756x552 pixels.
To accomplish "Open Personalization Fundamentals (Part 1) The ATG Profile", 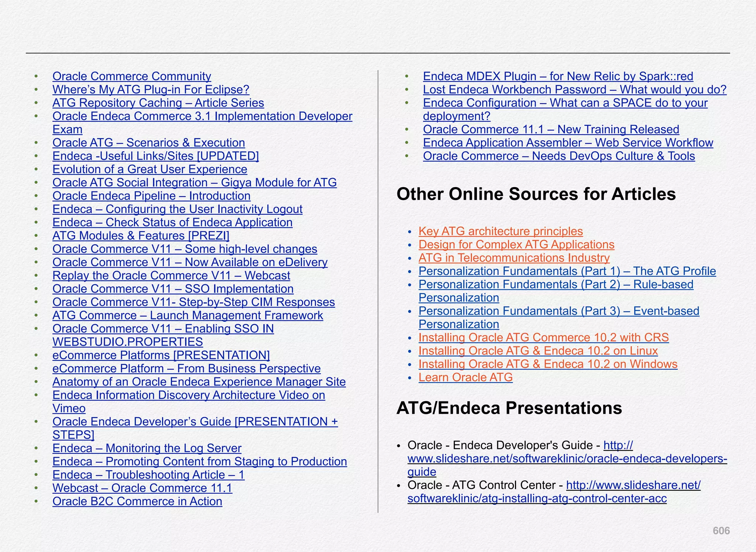I will (567, 271).
